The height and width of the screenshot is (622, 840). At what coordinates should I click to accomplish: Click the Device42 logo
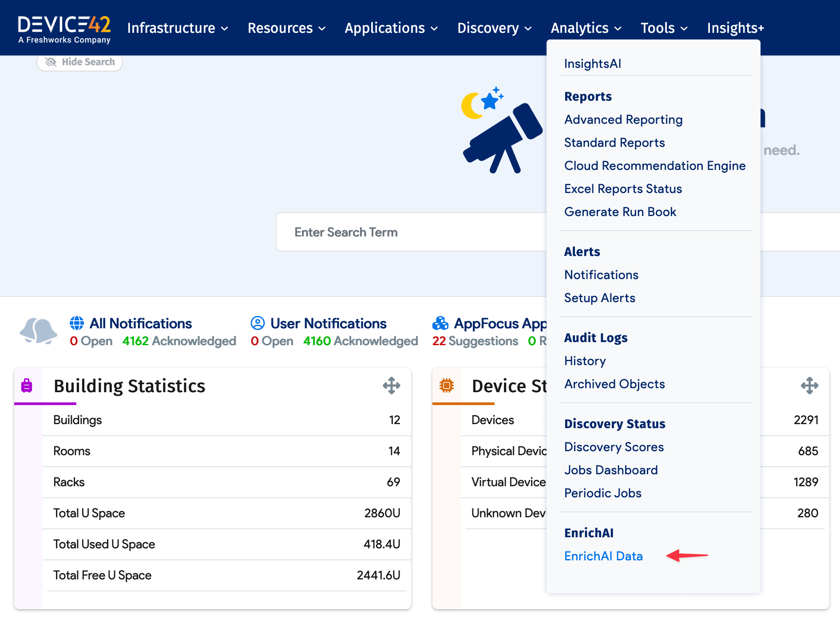(x=64, y=29)
